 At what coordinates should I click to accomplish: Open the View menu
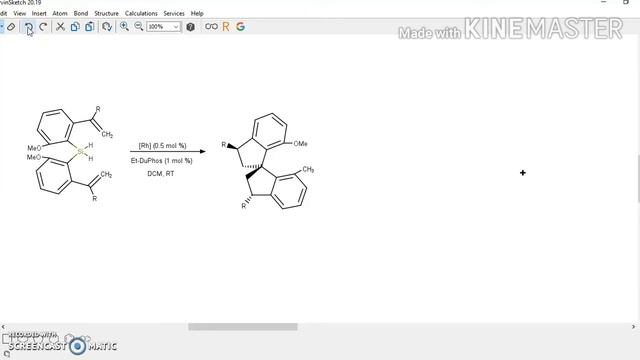pos(20,13)
